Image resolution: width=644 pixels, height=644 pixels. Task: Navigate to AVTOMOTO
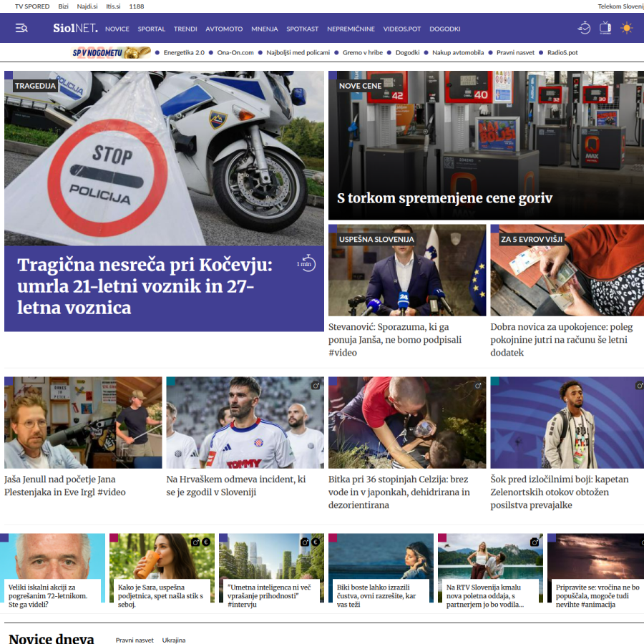click(x=224, y=29)
